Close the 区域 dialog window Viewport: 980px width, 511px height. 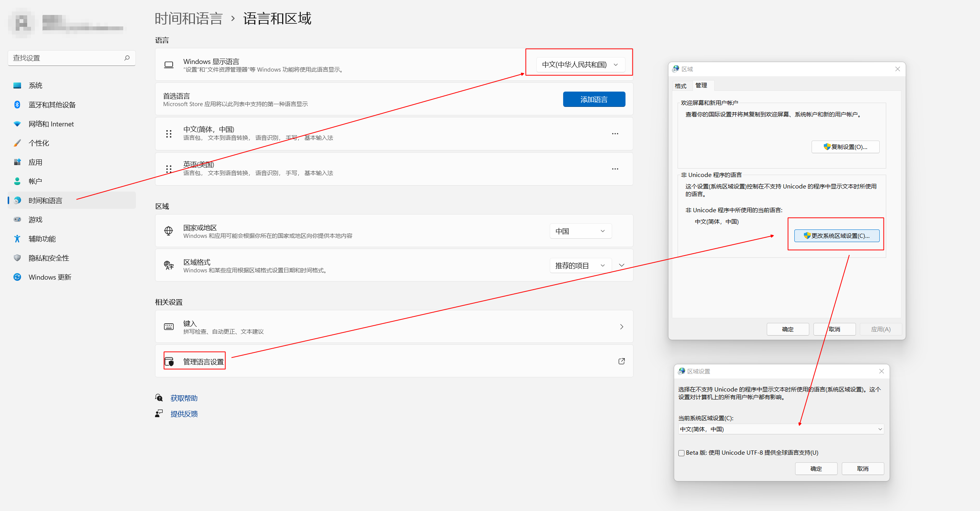(898, 69)
